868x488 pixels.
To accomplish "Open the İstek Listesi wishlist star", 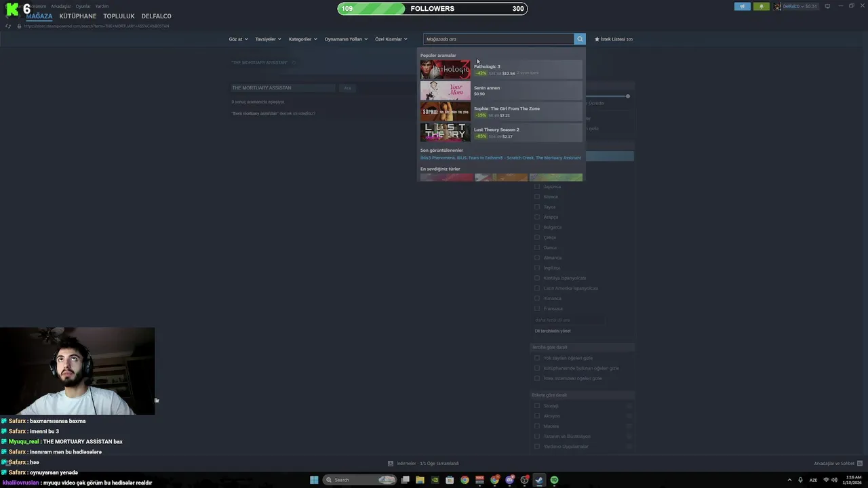I will click(597, 39).
